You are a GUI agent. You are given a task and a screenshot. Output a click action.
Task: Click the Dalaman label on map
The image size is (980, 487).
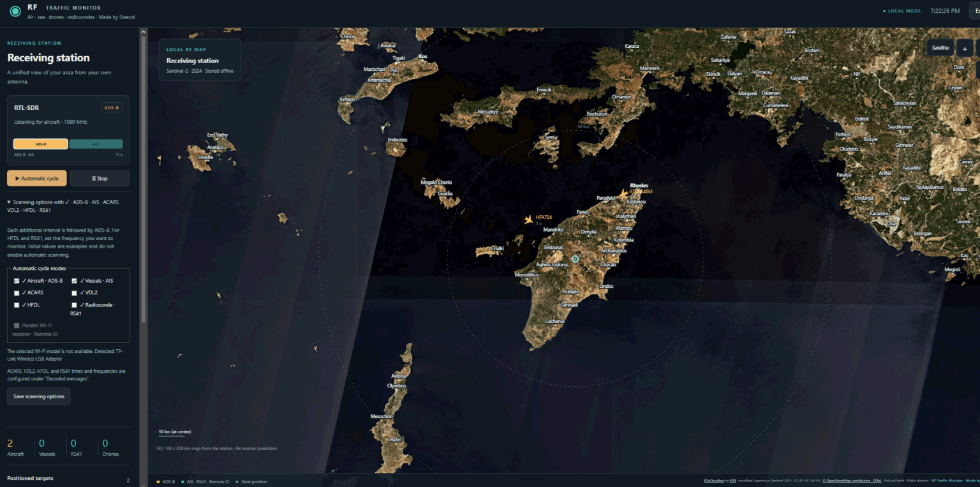coord(771,93)
